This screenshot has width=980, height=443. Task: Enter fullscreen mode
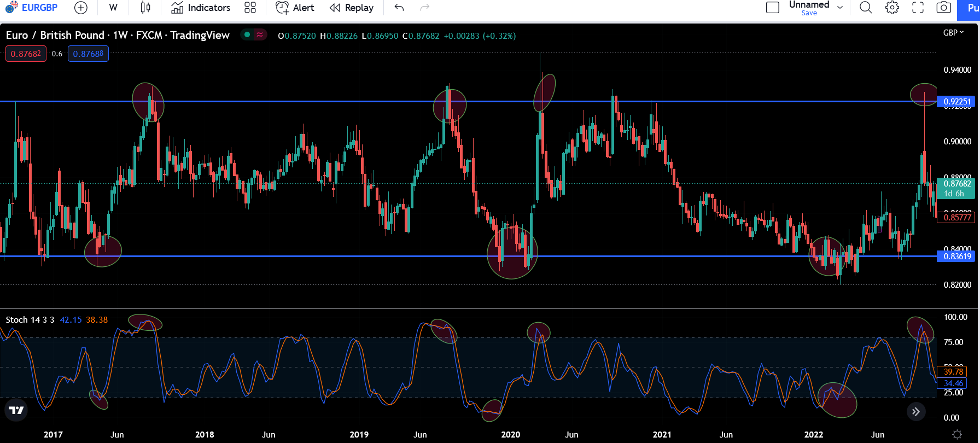click(918, 8)
